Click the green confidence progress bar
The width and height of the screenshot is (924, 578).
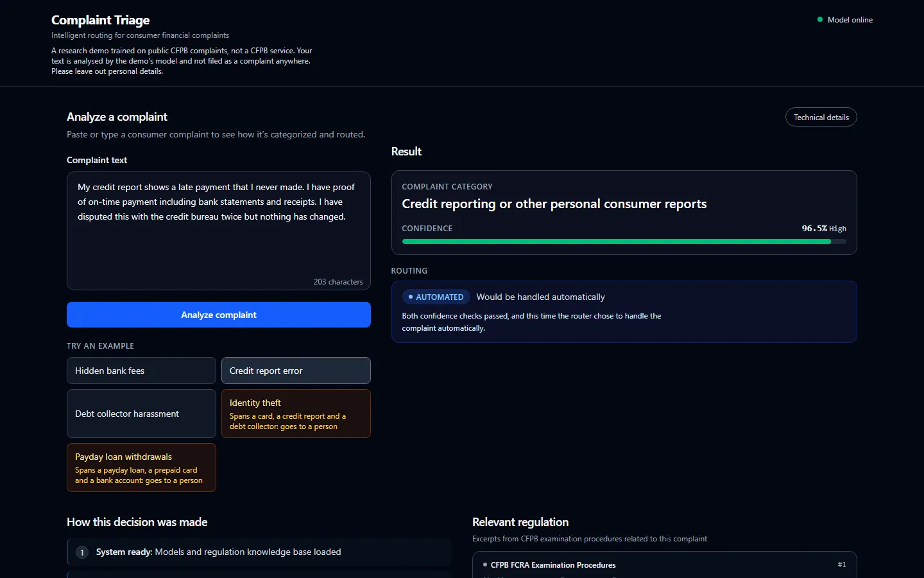624,241
